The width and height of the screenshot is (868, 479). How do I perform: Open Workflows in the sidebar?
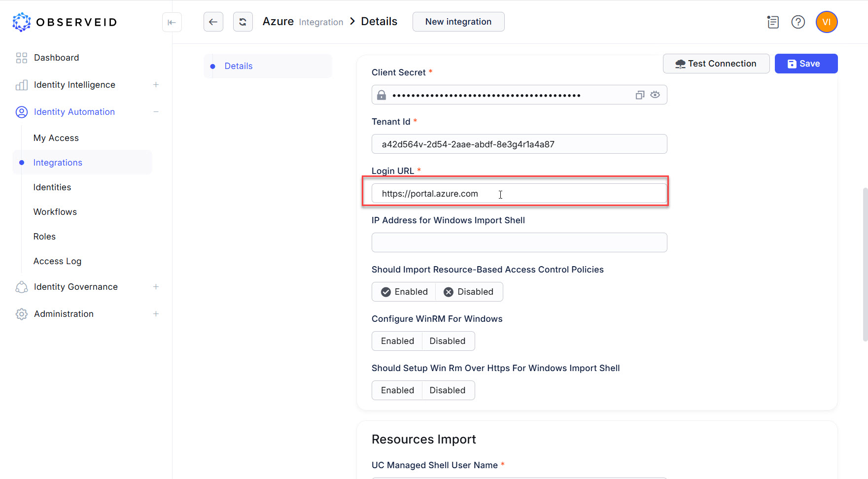tap(55, 212)
